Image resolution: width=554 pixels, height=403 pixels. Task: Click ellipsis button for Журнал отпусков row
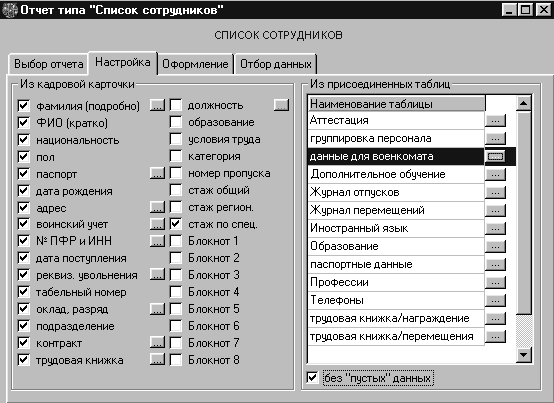click(x=496, y=192)
